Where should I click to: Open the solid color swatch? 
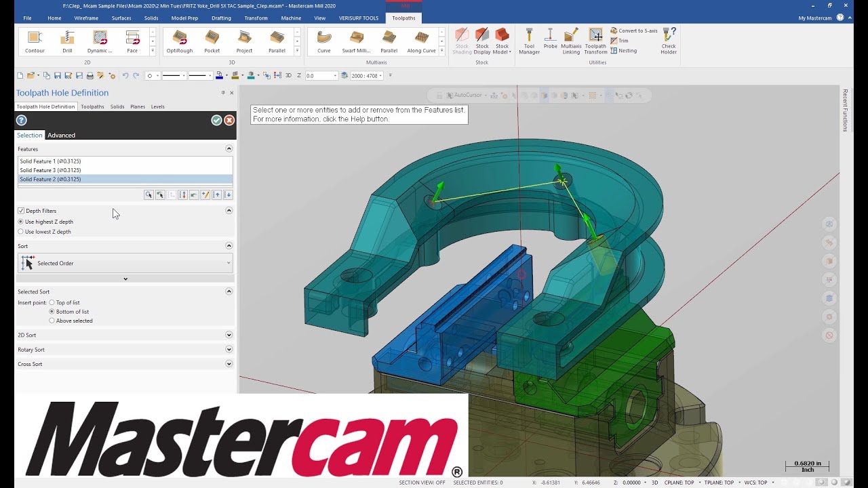(251, 76)
